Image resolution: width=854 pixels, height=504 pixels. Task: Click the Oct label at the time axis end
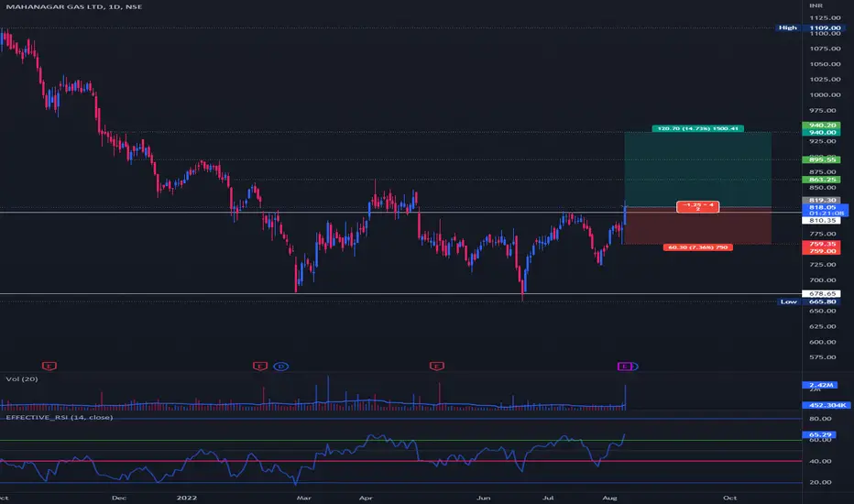point(729,498)
